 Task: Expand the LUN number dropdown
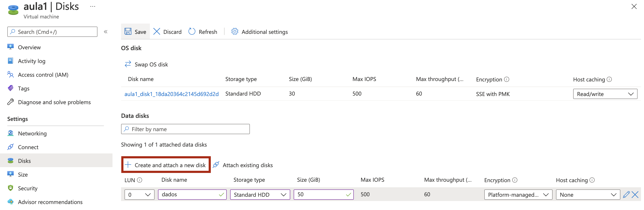pyautogui.click(x=139, y=195)
